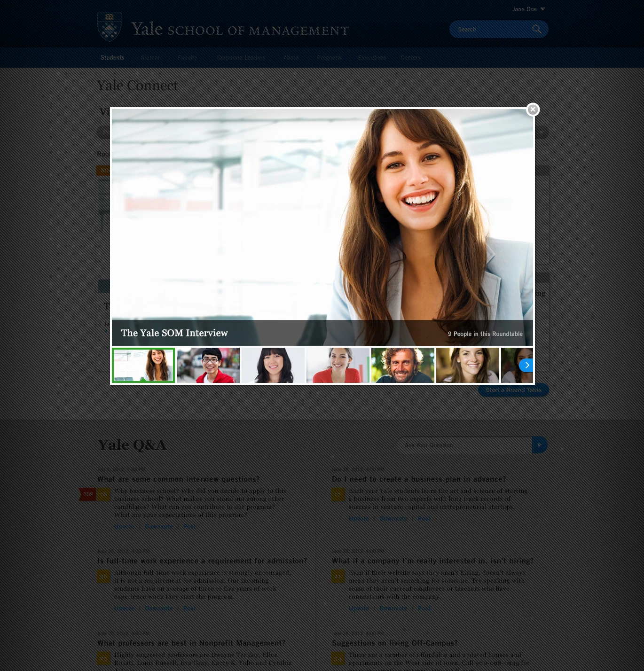Viewport: 644px width, 671px height.
Task: Open 'What if a company I'm really interested in' question
Action: (x=432, y=561)
